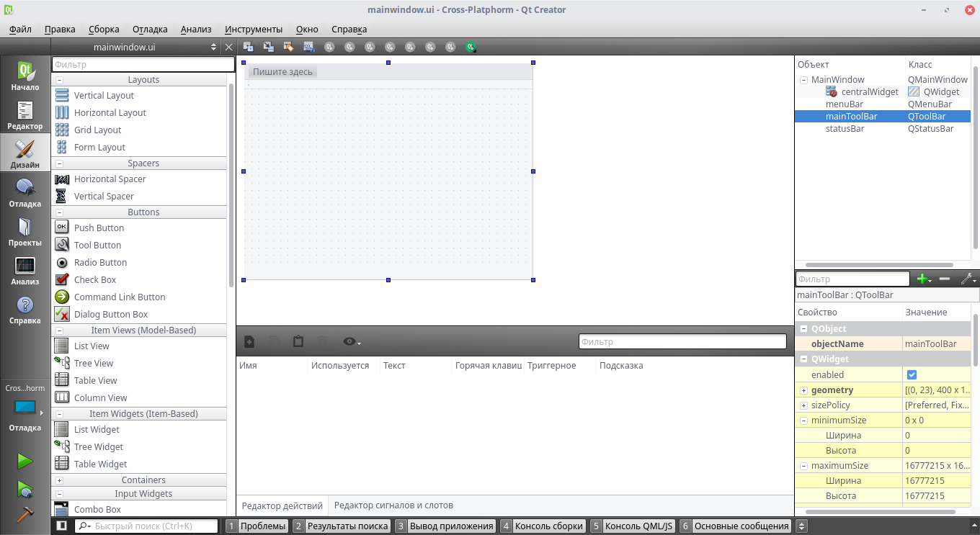Start debugging with the run-debug icon

click(x=25, y=489)
